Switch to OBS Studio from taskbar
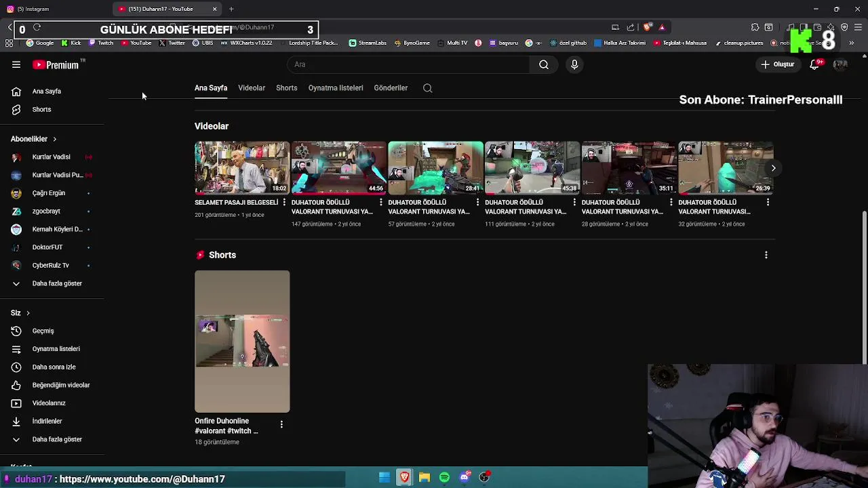868x488 pixels. tap(484, 478)
